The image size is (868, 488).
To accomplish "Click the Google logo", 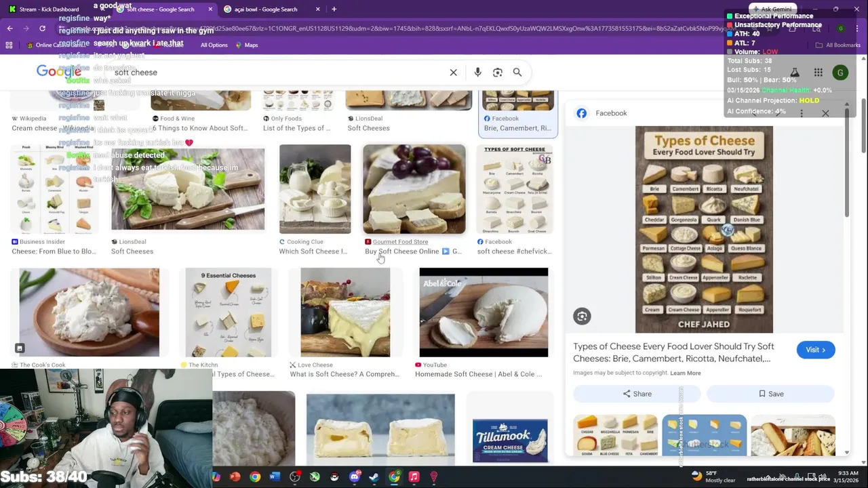I will point(58,72).
